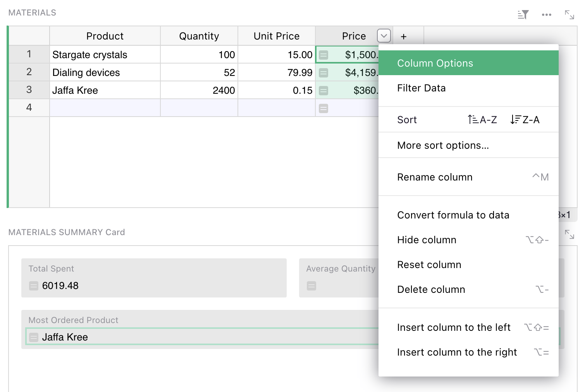585x392 pixels.
Task: Click Delete column option
Action: click(431, 289)
